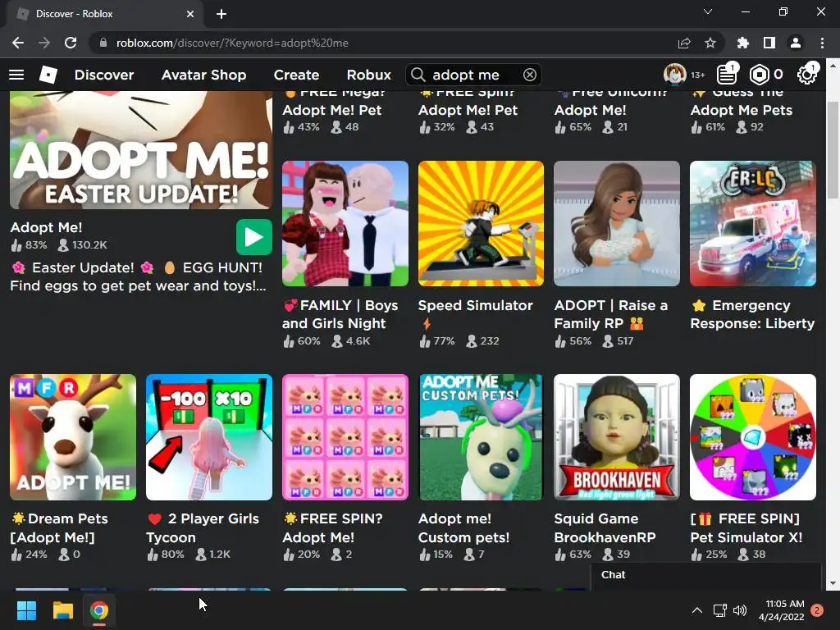Open File Explorer from the taskbar
This screenshot has width=840, height=630.
62,610
